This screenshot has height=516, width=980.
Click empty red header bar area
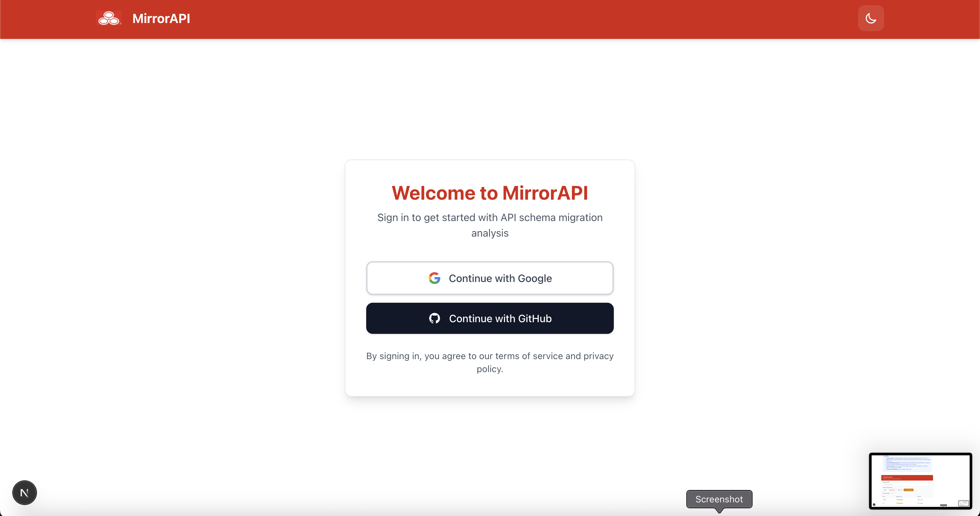coord(495,19)
